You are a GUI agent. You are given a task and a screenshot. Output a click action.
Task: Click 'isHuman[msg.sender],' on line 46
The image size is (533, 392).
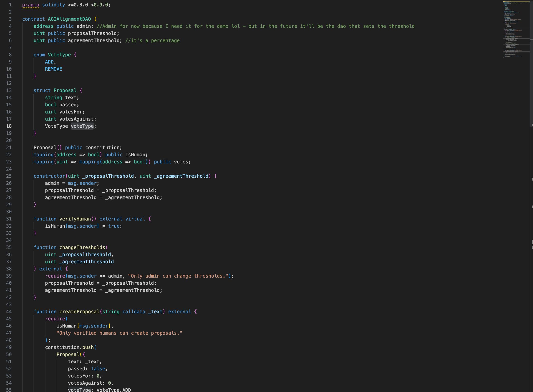pos(85,326)
